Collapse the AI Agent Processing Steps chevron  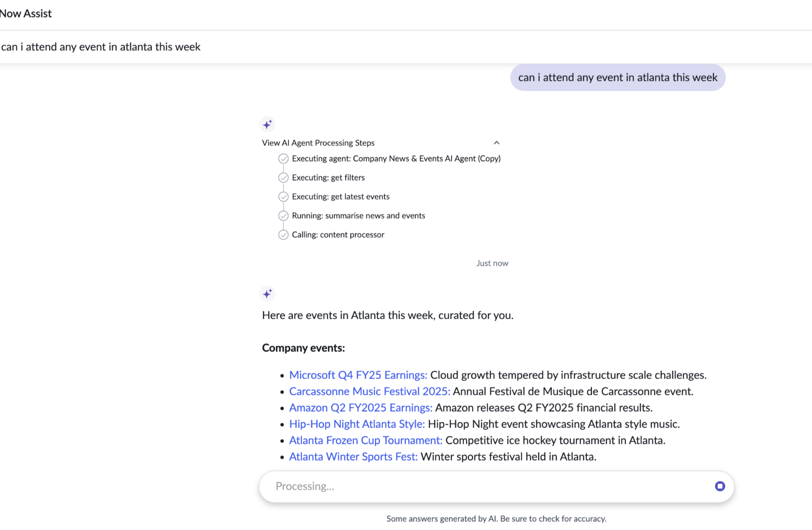tap(496, 143)
